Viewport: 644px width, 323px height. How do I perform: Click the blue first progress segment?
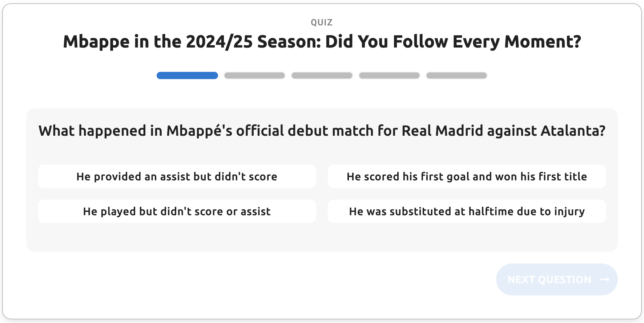(187, 75)
